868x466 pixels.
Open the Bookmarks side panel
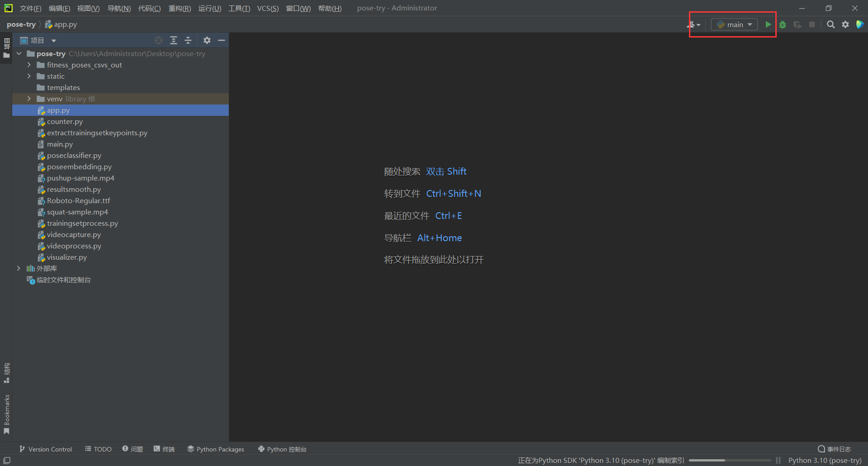(6, 414)
